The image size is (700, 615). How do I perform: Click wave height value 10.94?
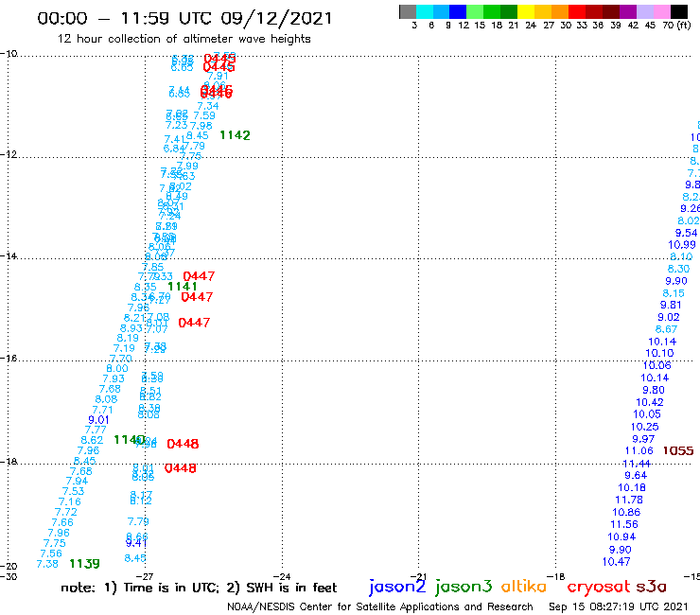tap(621, 536)
